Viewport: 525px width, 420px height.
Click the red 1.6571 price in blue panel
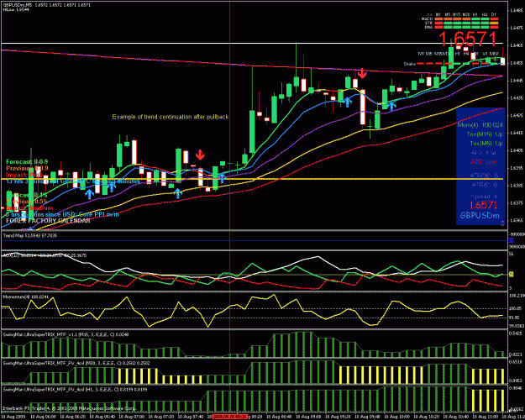point(483,205)
